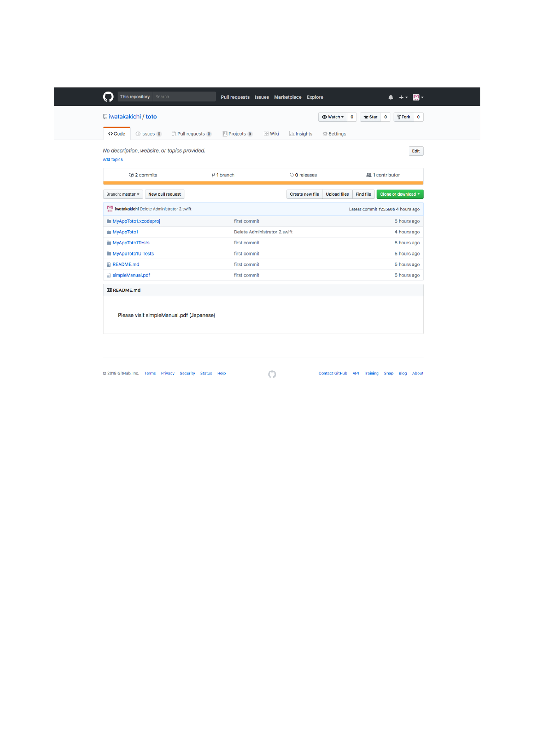
Task: Open the Privacy footer link
Action: (167, 374)
